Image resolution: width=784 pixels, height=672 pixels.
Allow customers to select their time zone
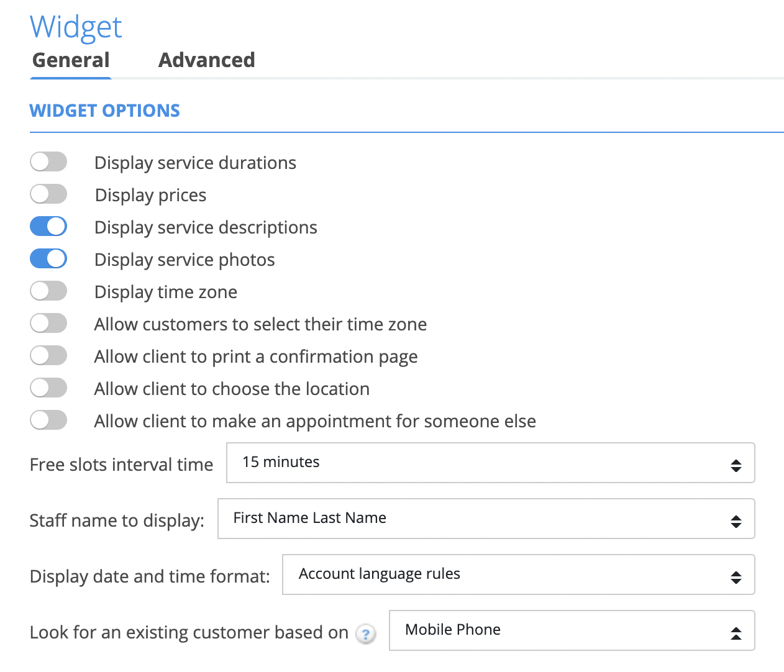click(48, 324)
